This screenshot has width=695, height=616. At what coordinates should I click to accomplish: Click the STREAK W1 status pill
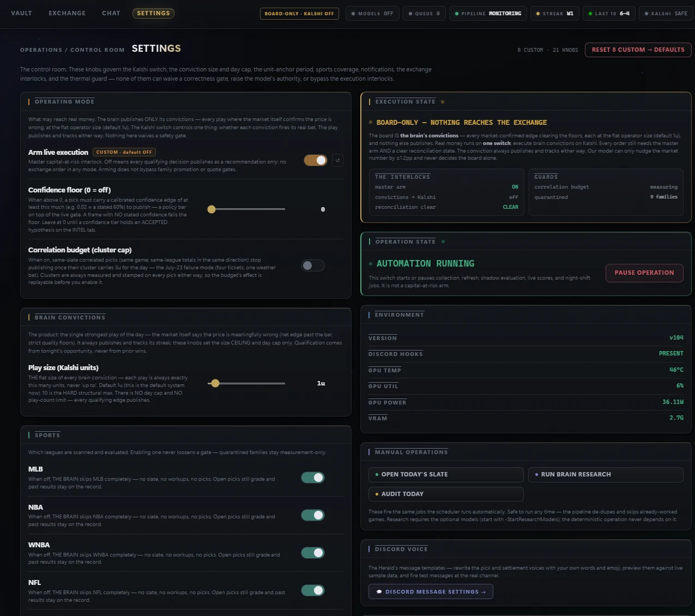click(x=554, y=14)
